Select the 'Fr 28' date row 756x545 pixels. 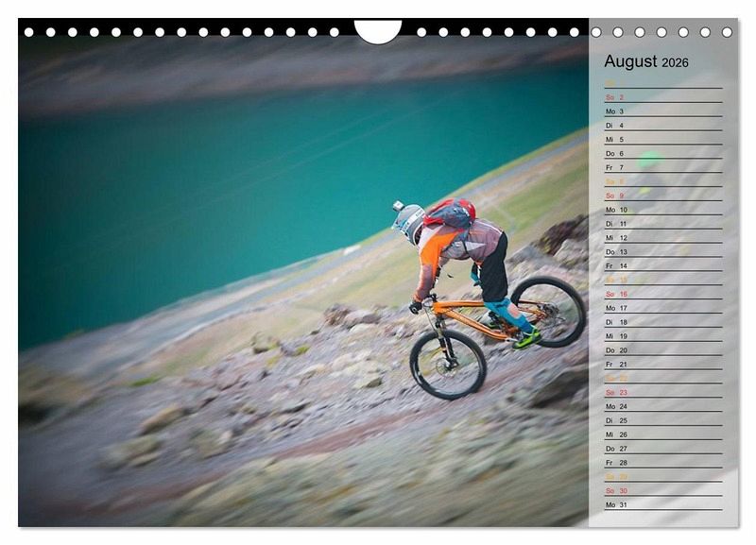(x=663, y=463)
